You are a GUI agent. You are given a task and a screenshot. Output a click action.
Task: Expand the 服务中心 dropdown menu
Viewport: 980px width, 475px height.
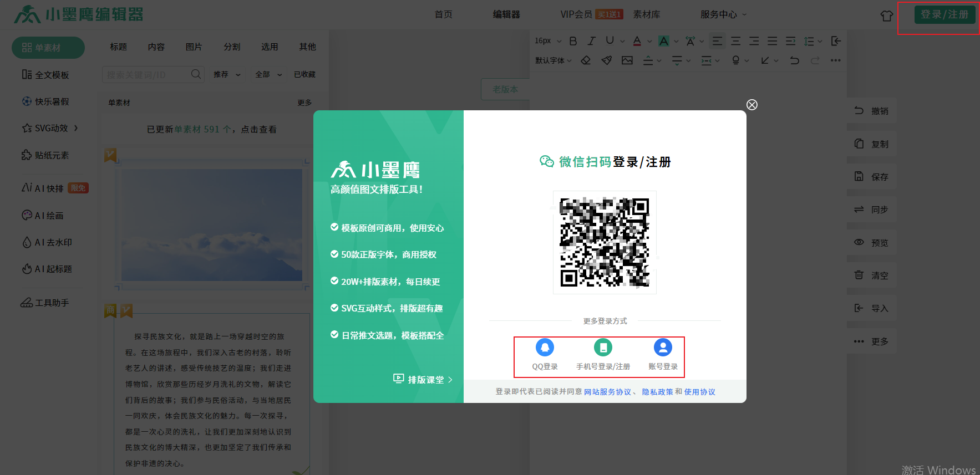pos(723,14)
